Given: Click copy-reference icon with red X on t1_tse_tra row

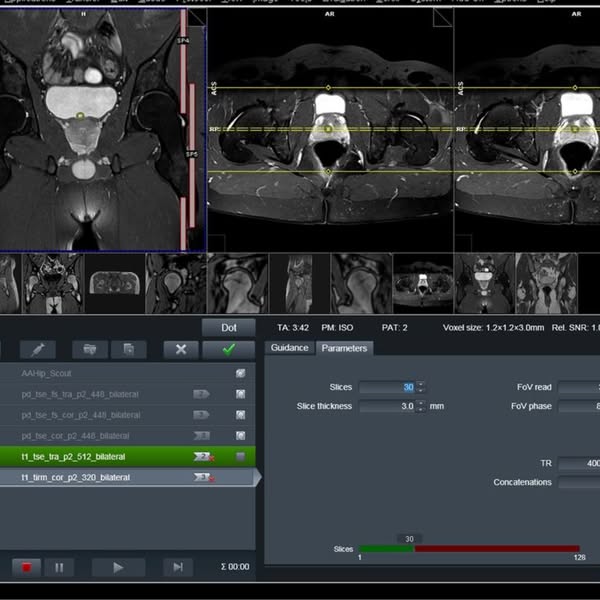Looking at the screenshot, I should click(204, 457).
